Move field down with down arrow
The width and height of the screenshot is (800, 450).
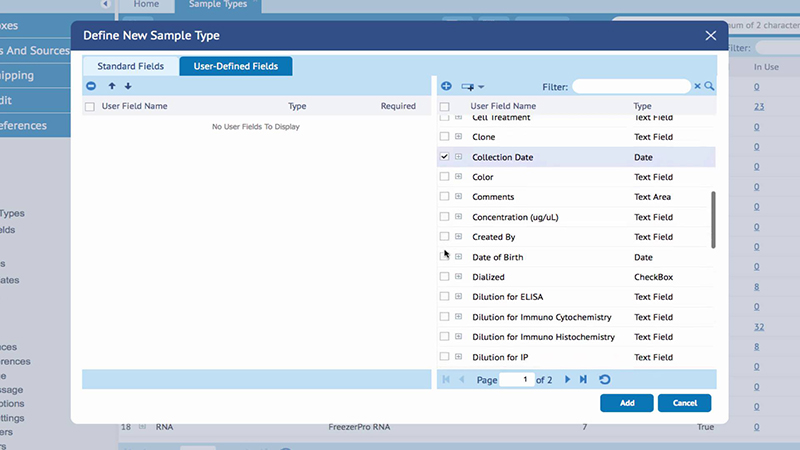tap(128, 87)
